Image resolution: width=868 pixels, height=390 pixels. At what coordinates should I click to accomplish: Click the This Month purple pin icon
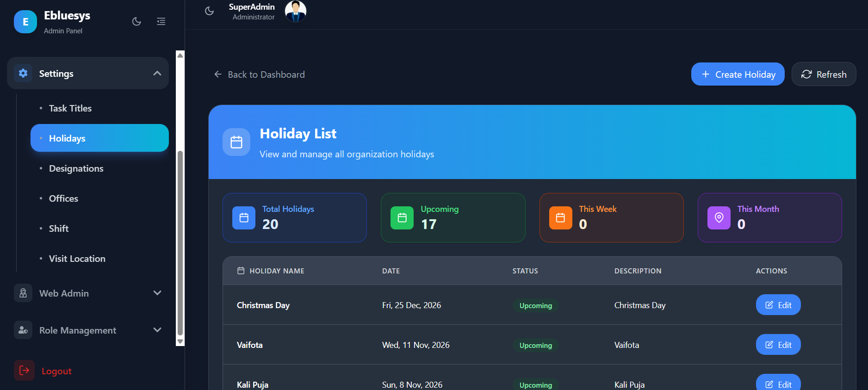[719, 218]
